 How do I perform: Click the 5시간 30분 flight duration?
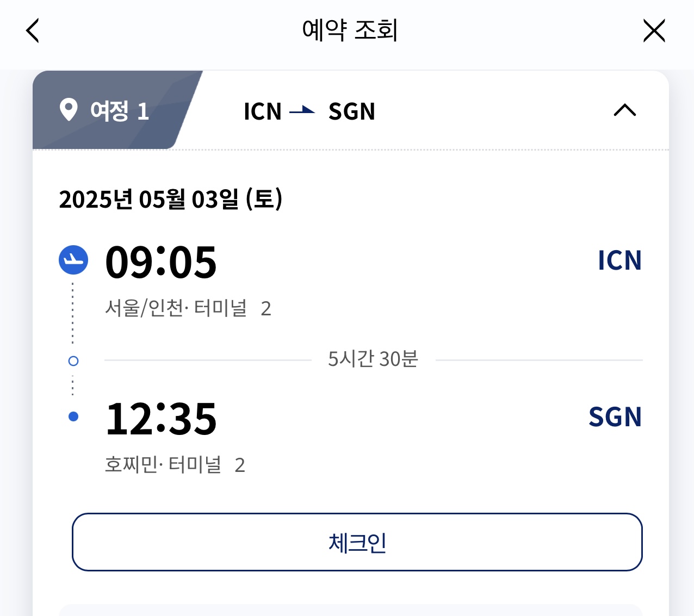pos(373,359)
